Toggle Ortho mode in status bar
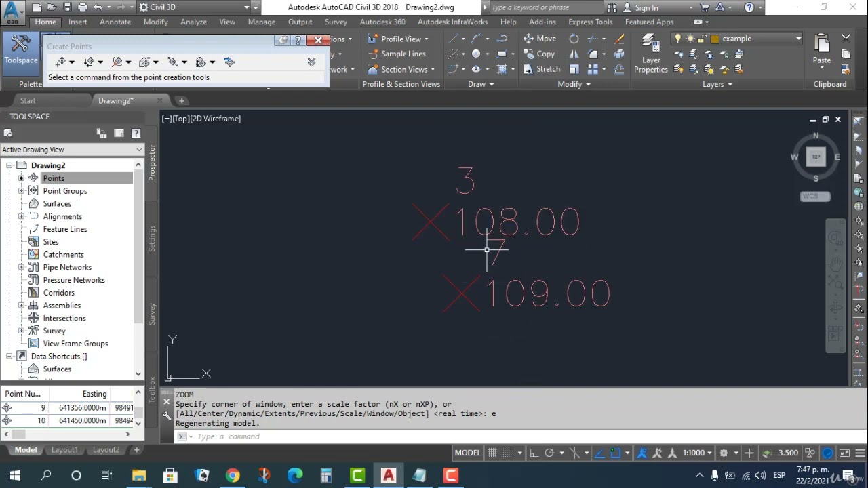The image size is (868, 488). [534, 453]
